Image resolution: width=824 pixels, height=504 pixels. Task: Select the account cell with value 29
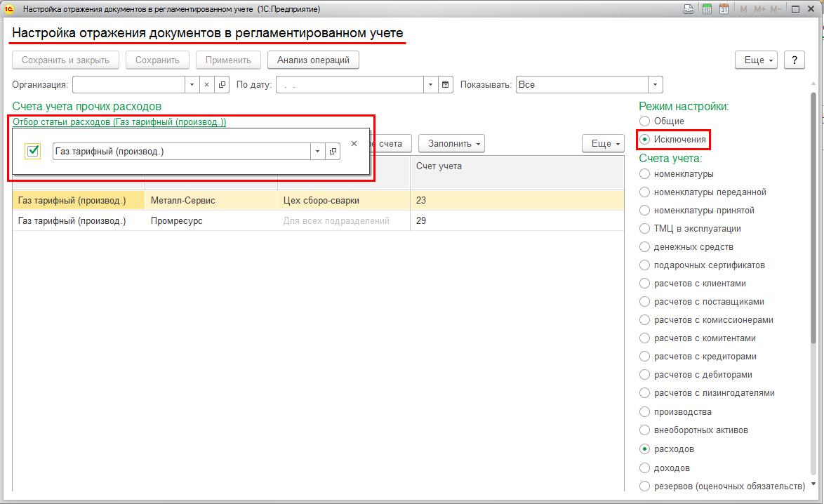pyautogui.click(x=517, y=220)
